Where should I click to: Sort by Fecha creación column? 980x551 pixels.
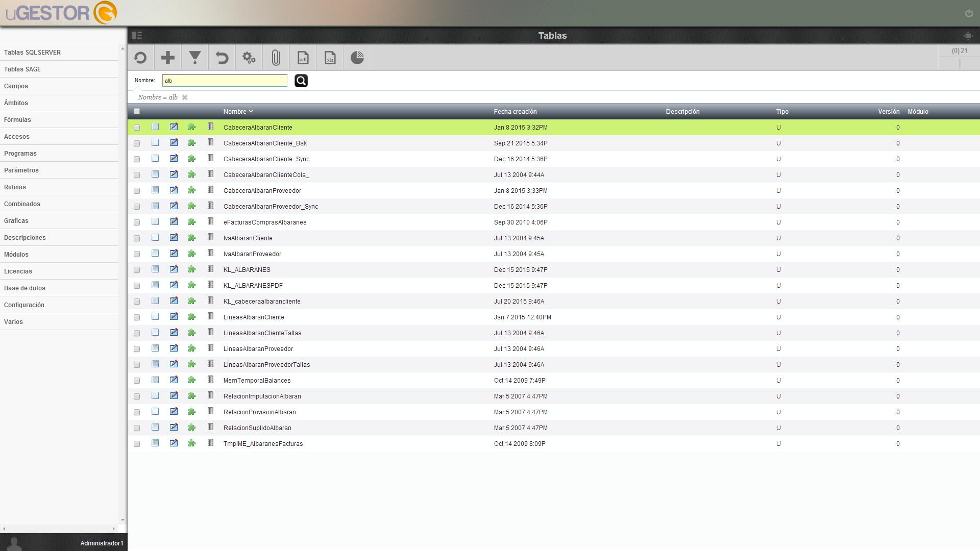pos(515,111)
